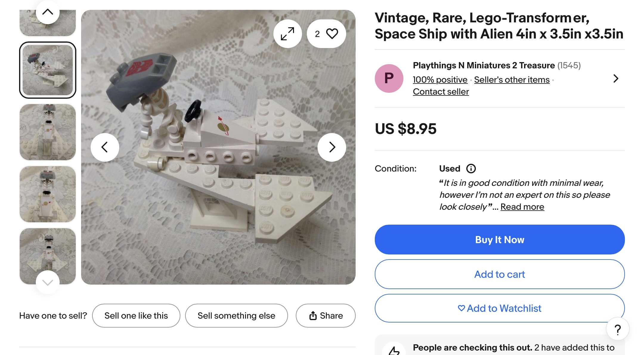Share this listing

click(326, 316)
